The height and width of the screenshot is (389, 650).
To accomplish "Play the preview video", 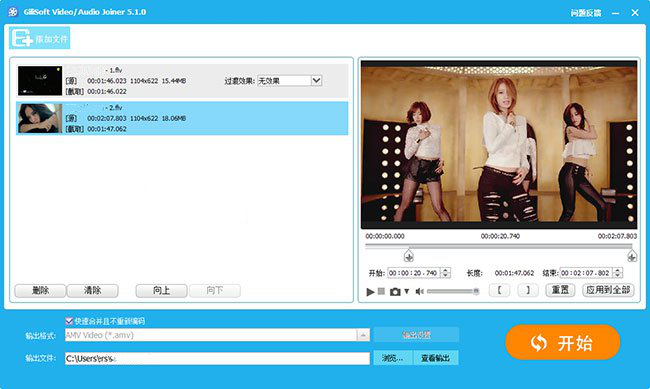I will tap(370, 292).
